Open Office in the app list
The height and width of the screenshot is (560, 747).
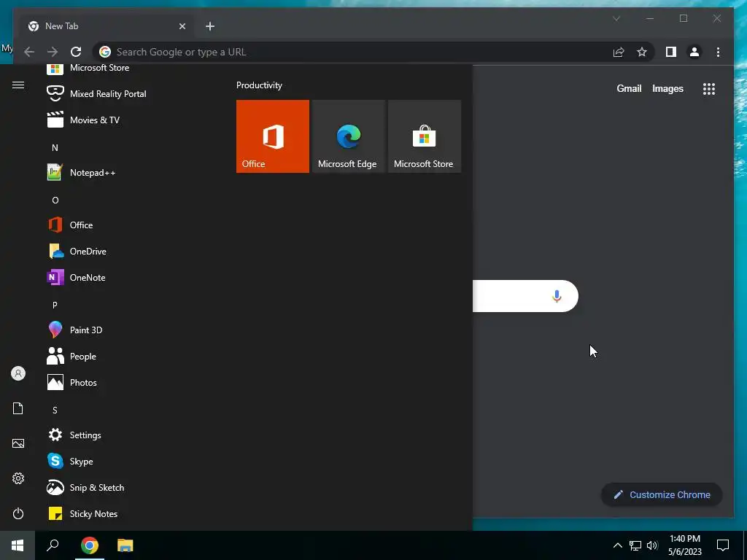click(x=70, y=225)
